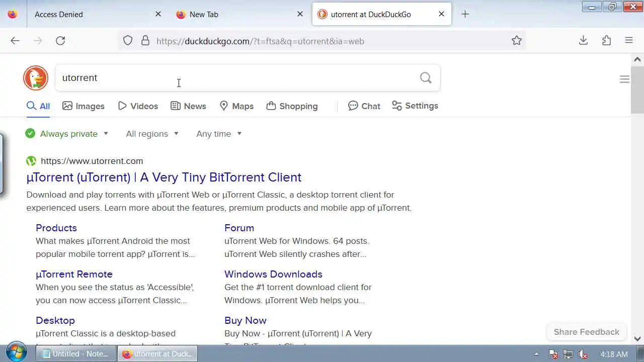The height and width of the screenshot is (362, 644).
Task: Show hidden tray icons arrow
Action: click(x=536, y=354)
